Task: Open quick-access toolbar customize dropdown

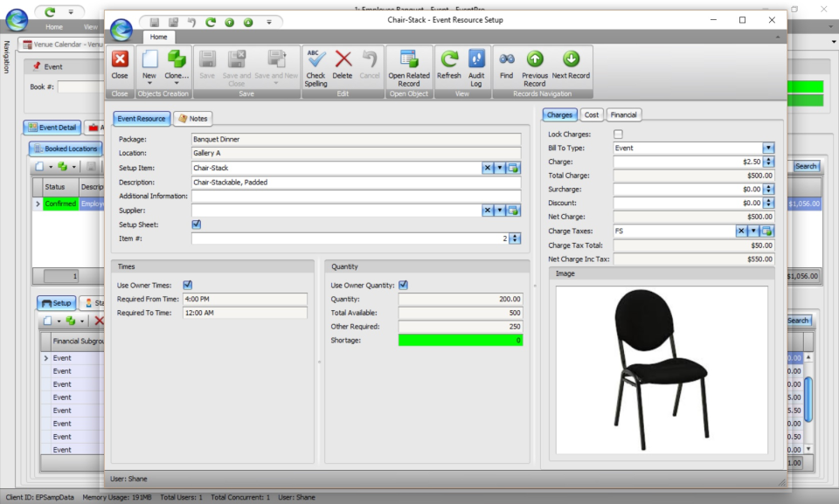Action: point(269,22)
